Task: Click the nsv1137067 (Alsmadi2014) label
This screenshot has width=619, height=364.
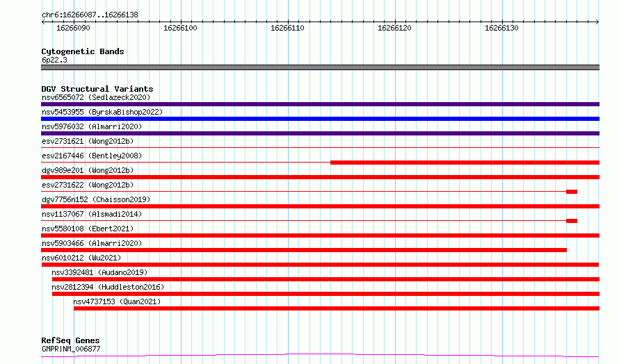Action: tap(92, 214)
